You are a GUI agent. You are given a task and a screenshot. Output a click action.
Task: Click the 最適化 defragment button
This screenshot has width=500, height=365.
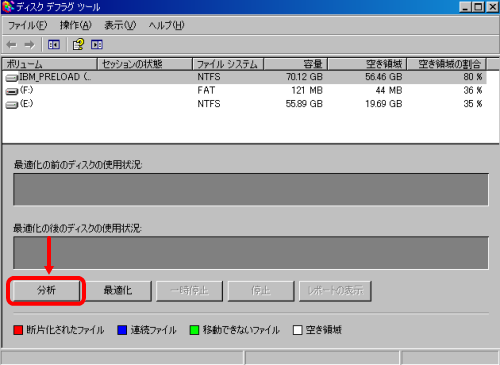click(x=118, y=291)
